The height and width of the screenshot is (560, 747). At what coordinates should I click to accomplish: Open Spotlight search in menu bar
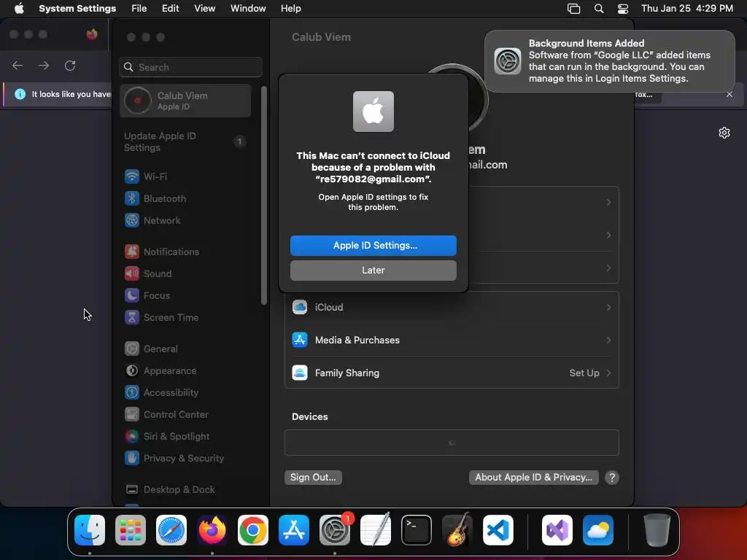coord(599,9)
